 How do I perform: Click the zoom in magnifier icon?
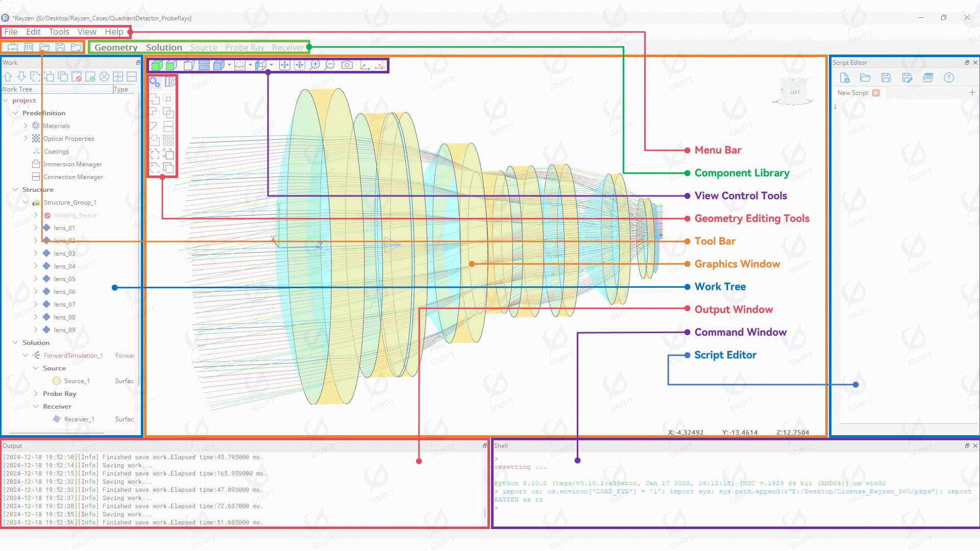[315, 65]
